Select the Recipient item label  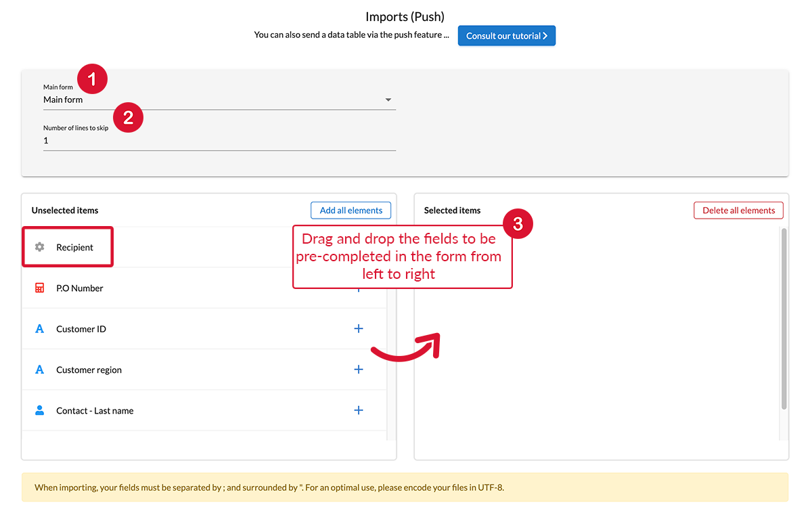click(x=74, y=248)
